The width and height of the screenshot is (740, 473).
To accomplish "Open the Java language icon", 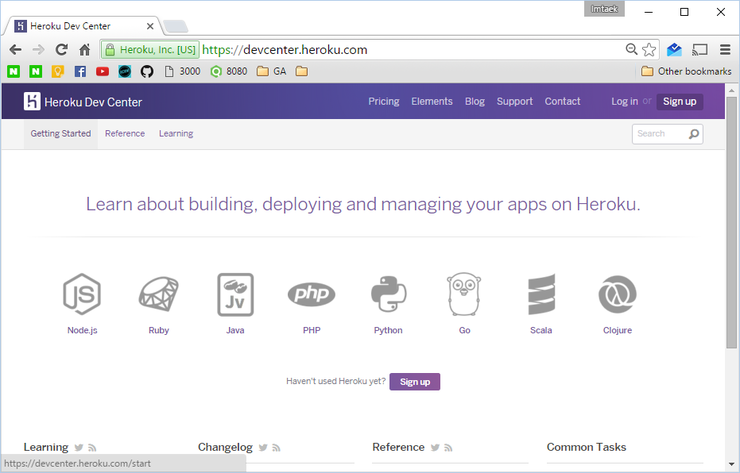I will (235, 295).
